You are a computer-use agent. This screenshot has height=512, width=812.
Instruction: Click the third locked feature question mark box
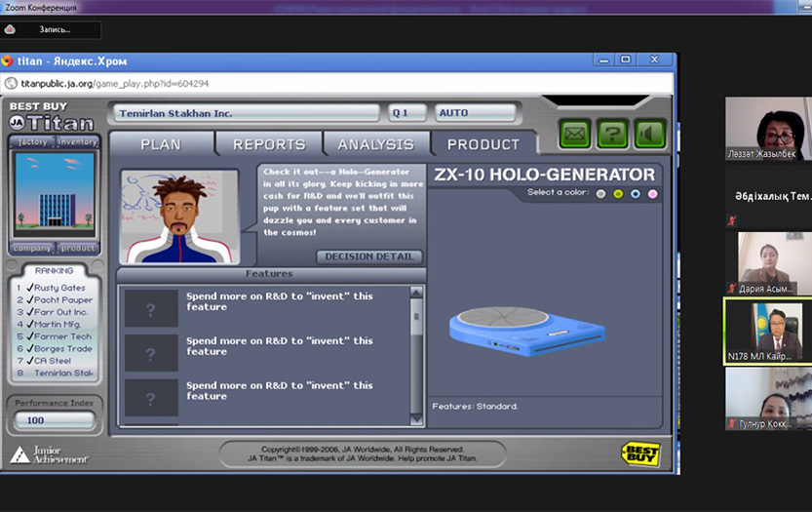tap(151, 398)
